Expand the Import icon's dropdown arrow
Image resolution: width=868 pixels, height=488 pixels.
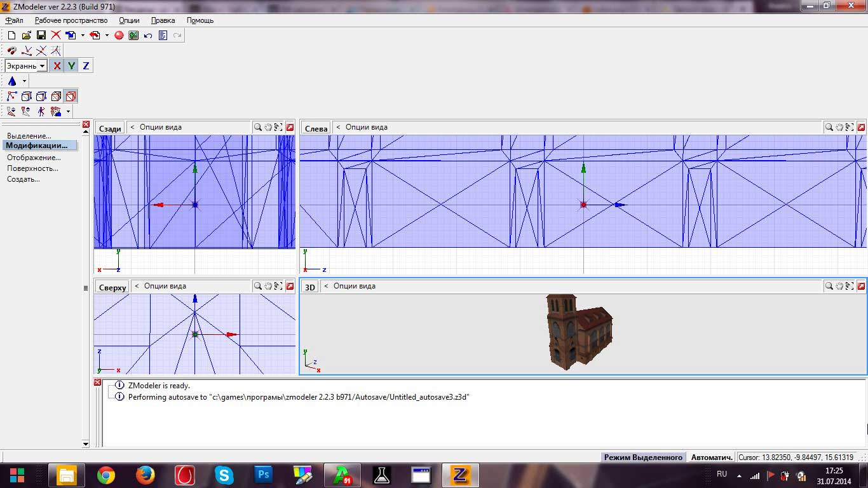click(x=83, y=36)
